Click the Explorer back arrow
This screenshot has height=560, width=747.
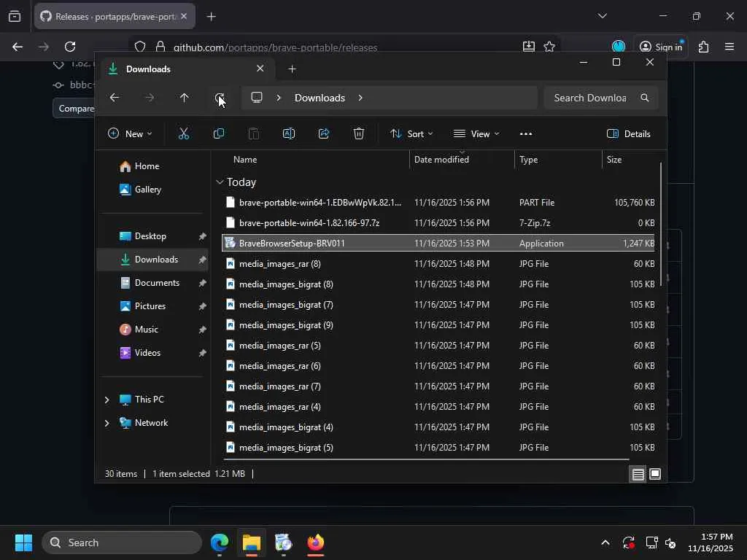click(x=115, y=98)
